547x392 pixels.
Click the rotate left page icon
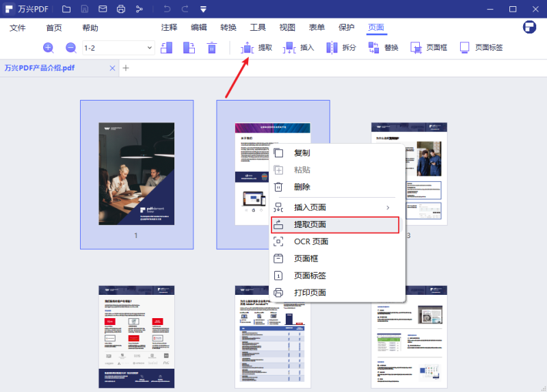166,47
